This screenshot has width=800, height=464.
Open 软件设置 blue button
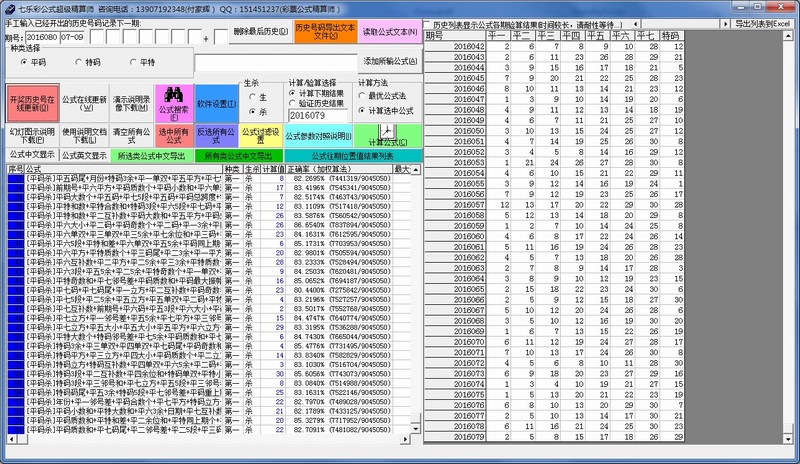tap(215, 103)
